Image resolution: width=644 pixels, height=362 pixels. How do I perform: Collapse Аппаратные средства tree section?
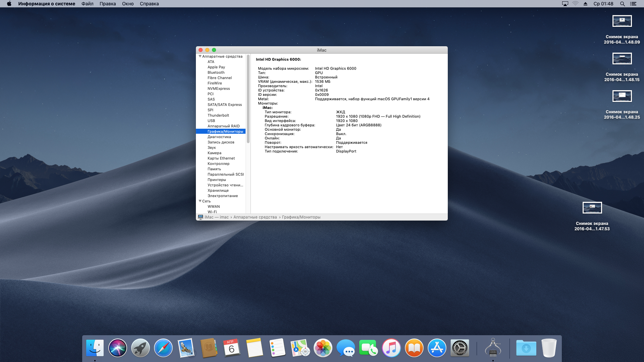pos(200,56)
